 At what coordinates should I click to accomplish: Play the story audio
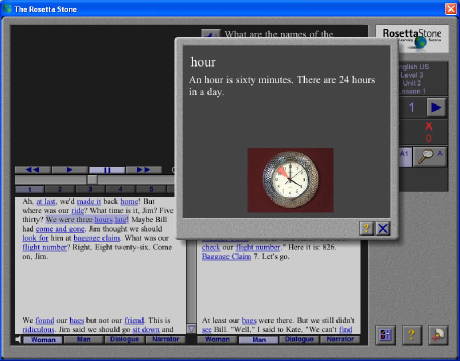coord(69,170)
